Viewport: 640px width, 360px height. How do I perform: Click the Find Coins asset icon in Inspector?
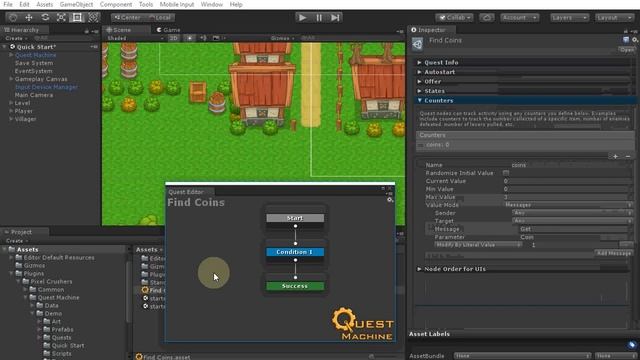click(417, 44)
